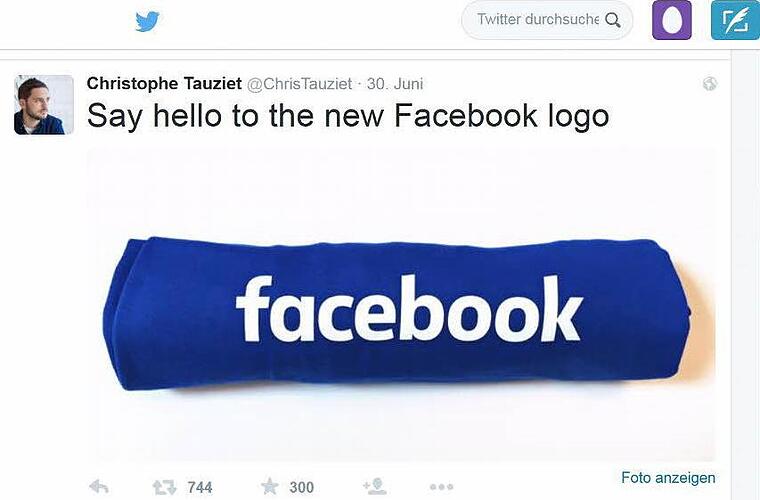Open the purple egg profile avatar

[x=672, y=20]
